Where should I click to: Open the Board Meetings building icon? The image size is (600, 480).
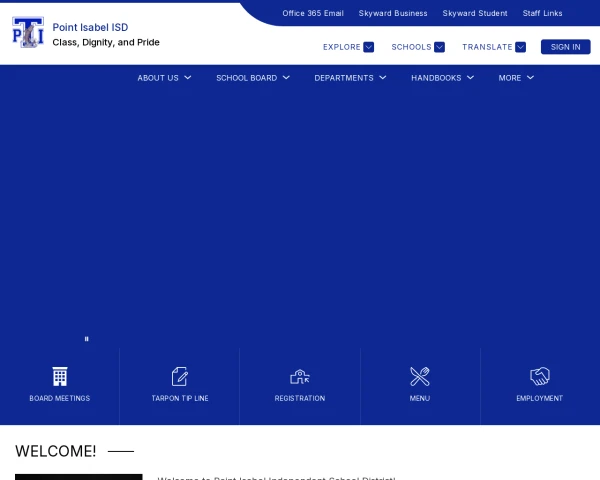point(60,376)
